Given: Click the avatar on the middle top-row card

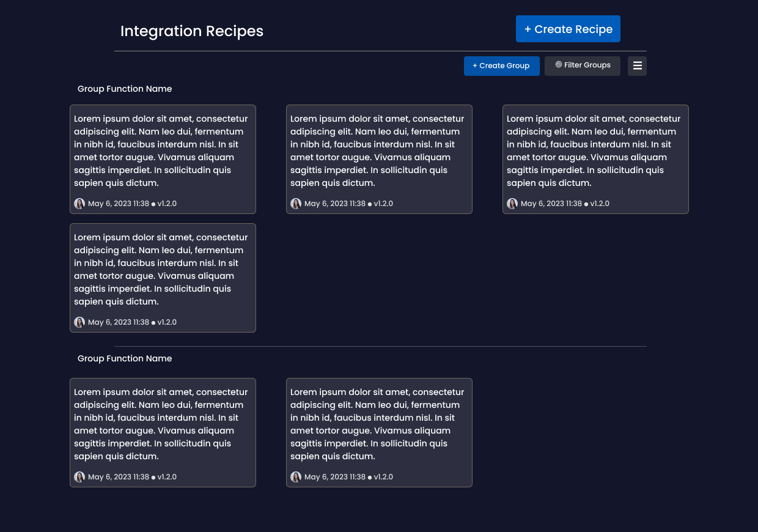Looking at the screenshot, I should (296, 204).
